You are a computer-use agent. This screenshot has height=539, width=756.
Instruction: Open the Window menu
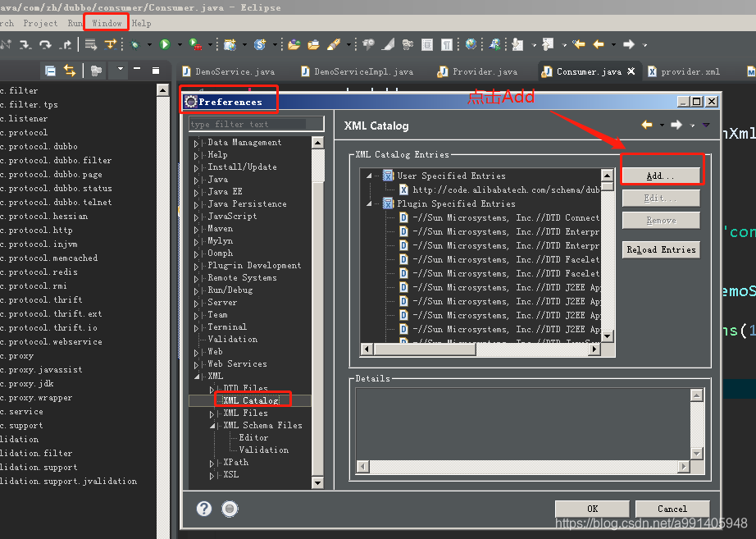(x=107, y=23)
